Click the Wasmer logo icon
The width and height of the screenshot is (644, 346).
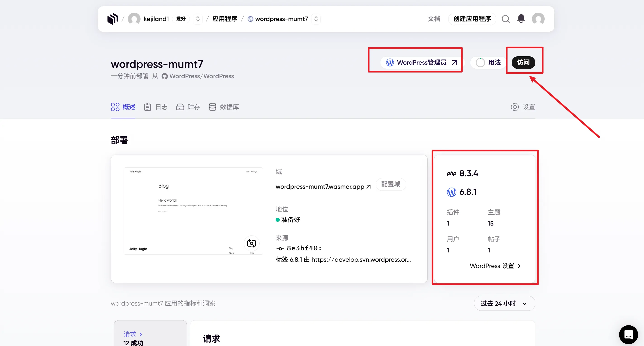click(112, 19)
